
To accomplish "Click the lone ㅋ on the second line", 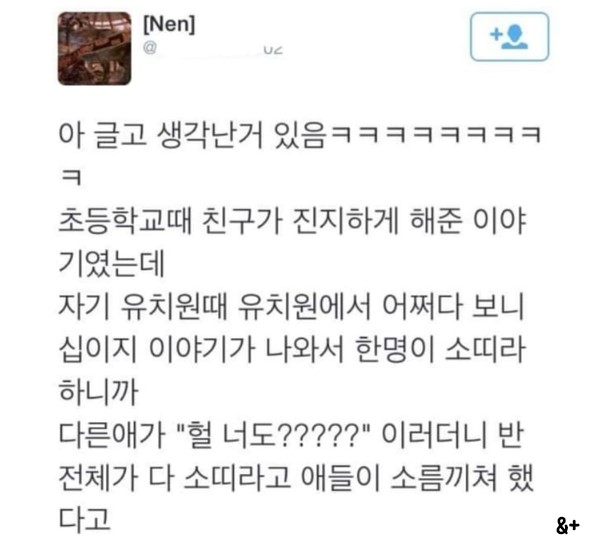I will pyautogui.click(x=71, y=177).
